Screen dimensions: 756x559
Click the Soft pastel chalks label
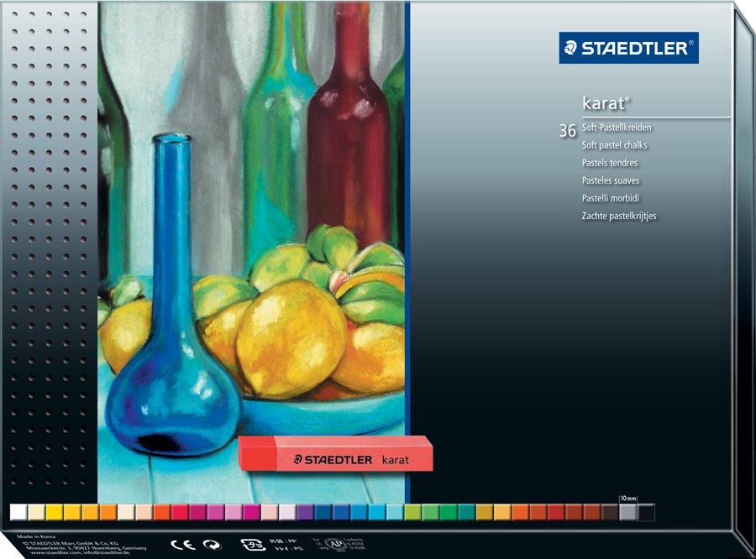615,145
